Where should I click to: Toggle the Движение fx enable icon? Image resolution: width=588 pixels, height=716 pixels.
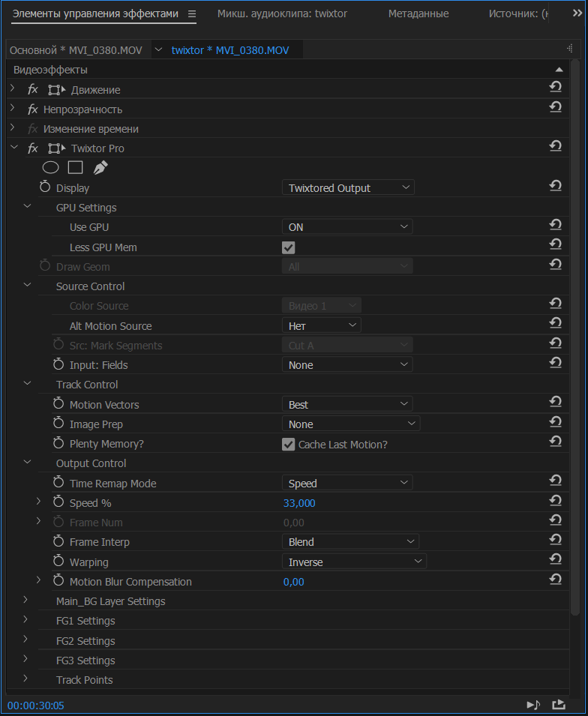[x=32, y=89]
